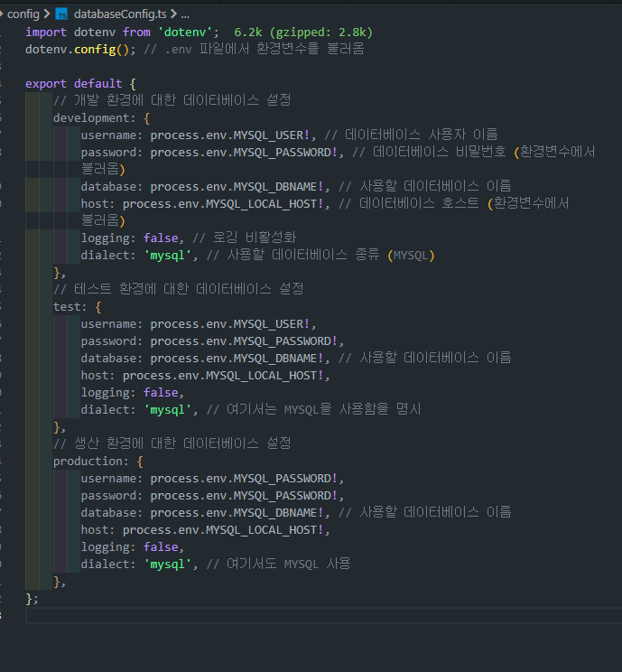
Task: Place cursor on the empty last line of the editor
Action: point(324,616)
